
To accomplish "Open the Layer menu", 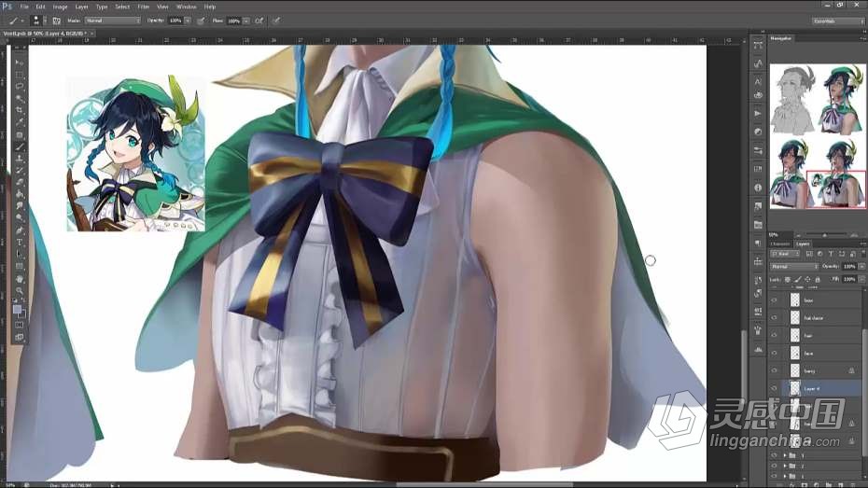I will pos(82,7).
